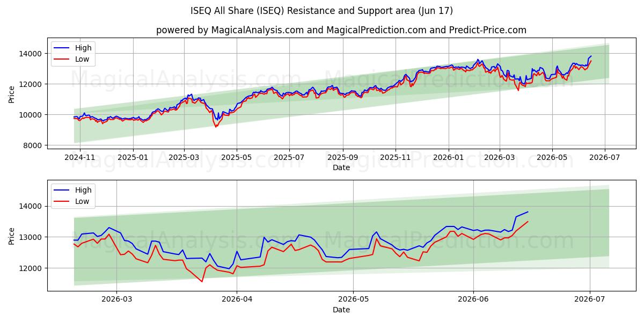This screenshot has height=322, width=644.
Task: Click the lowest Low dip before 2026-04 in bottom chart
Action: (202, 282)
